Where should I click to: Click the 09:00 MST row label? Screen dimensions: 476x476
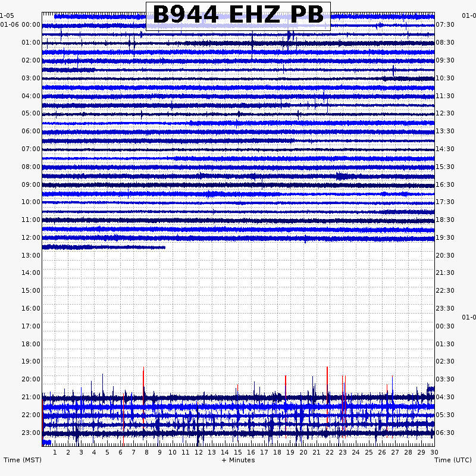(x=31, y=184)
